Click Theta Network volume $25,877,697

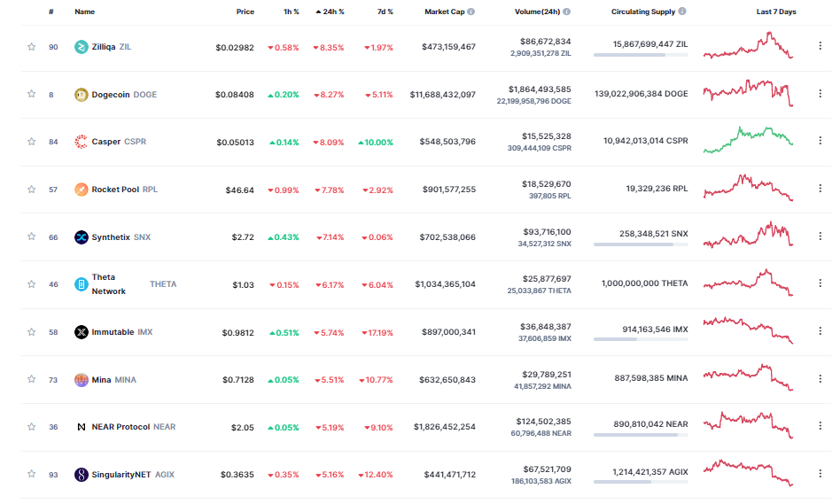[547, 278]
